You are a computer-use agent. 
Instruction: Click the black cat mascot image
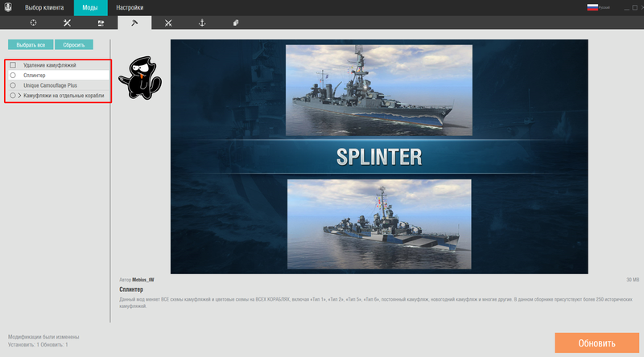[140, 78]
